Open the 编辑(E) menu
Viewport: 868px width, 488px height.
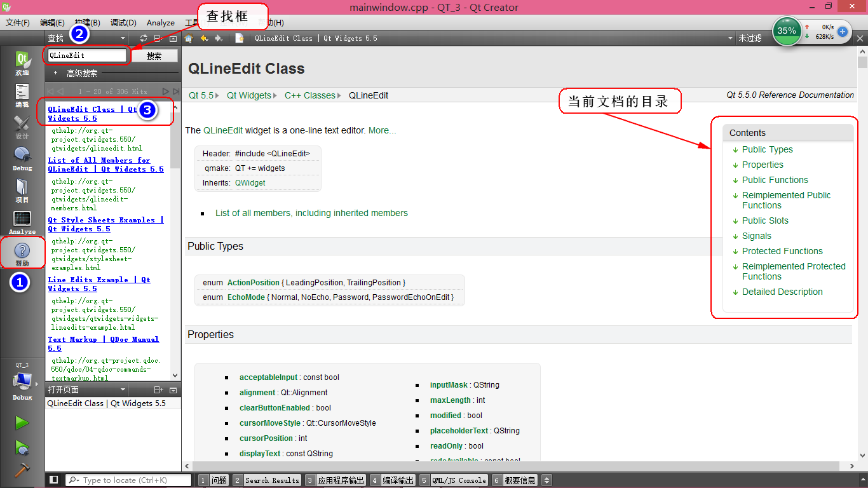point(52,23)
